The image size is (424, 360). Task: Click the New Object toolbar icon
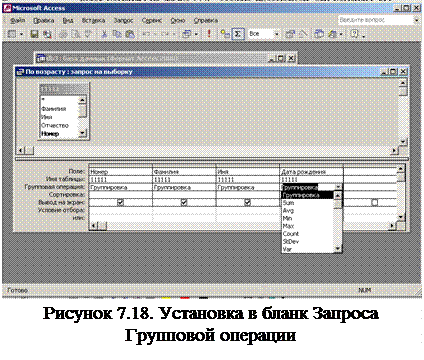click(332, 34)
